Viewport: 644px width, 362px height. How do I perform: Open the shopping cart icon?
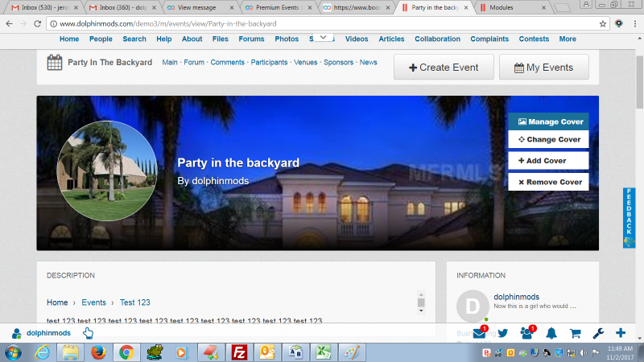pos(575,333)
